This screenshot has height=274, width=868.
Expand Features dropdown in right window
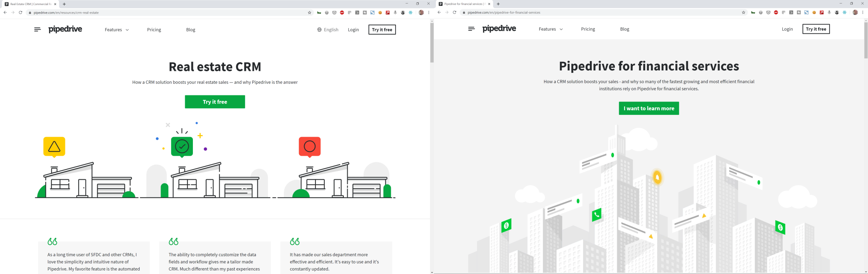[551, 29]
